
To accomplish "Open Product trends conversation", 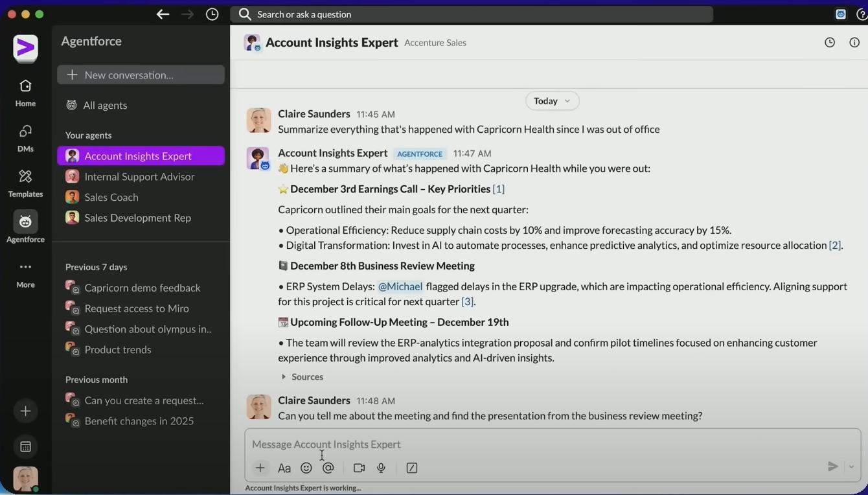I will (x=141, y=350).
